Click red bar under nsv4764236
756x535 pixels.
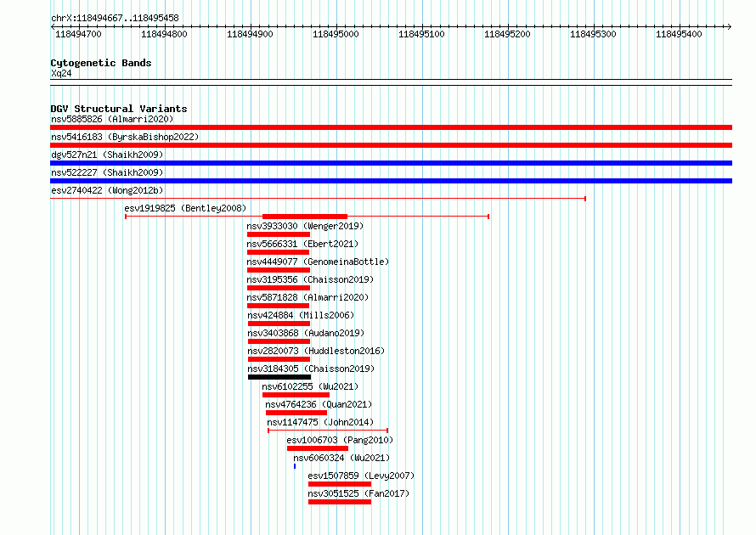[296, 413]
